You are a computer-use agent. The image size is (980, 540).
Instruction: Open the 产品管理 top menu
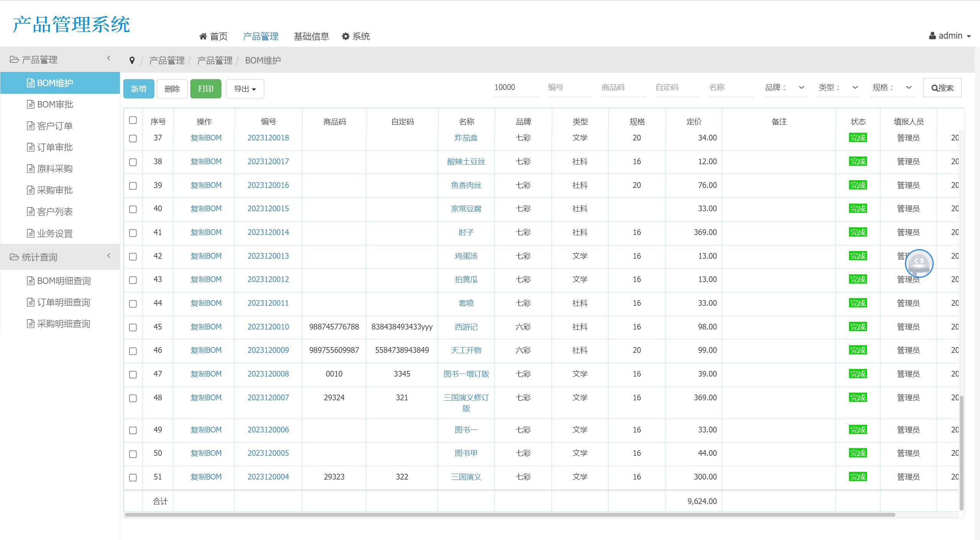(260, 36)
